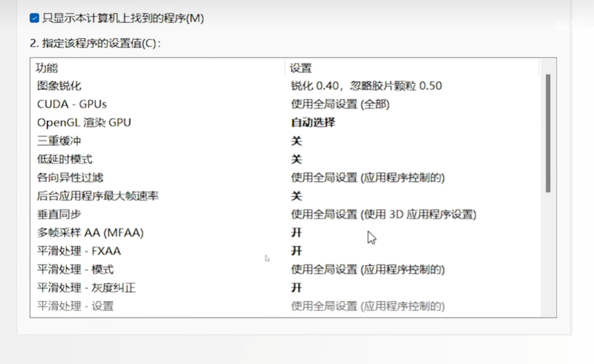Open the 开 value for 灰度纠正
Screen dimensions: 594x364
[296, 288]
